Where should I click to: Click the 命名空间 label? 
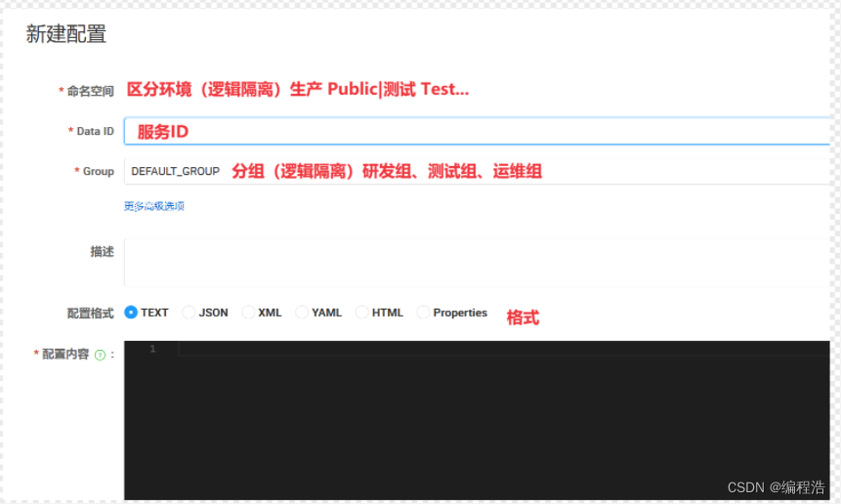pos(90,91)
